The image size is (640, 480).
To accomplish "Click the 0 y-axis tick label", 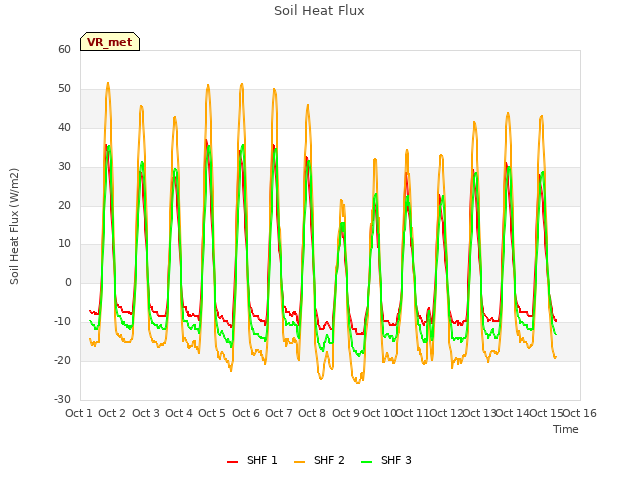I will [x=68, y=282].
